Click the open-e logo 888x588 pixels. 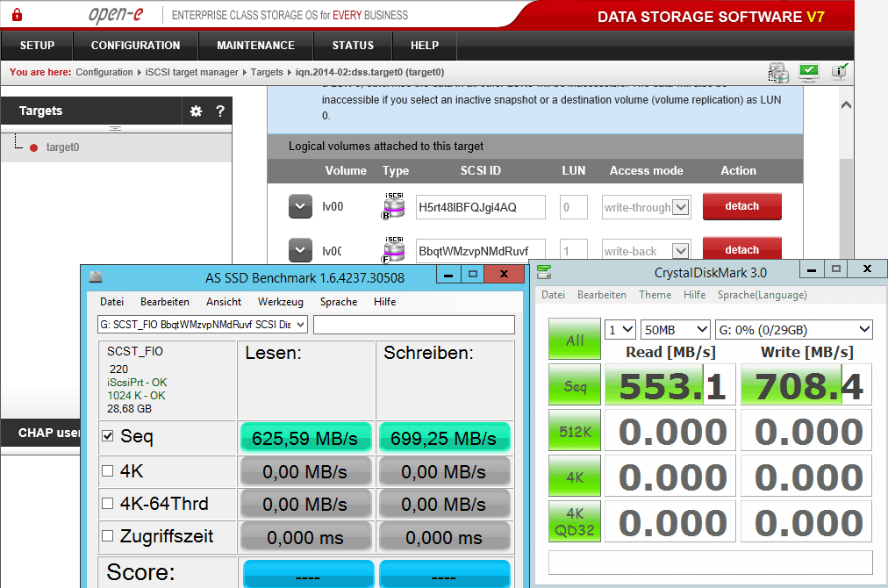(x=116, y=15)
